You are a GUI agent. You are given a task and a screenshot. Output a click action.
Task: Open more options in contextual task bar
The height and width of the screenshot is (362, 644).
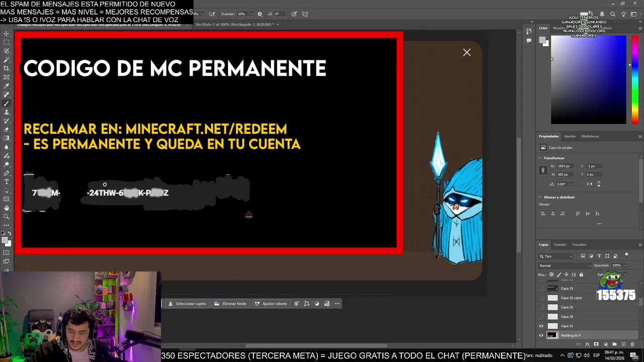coord(337,304)
